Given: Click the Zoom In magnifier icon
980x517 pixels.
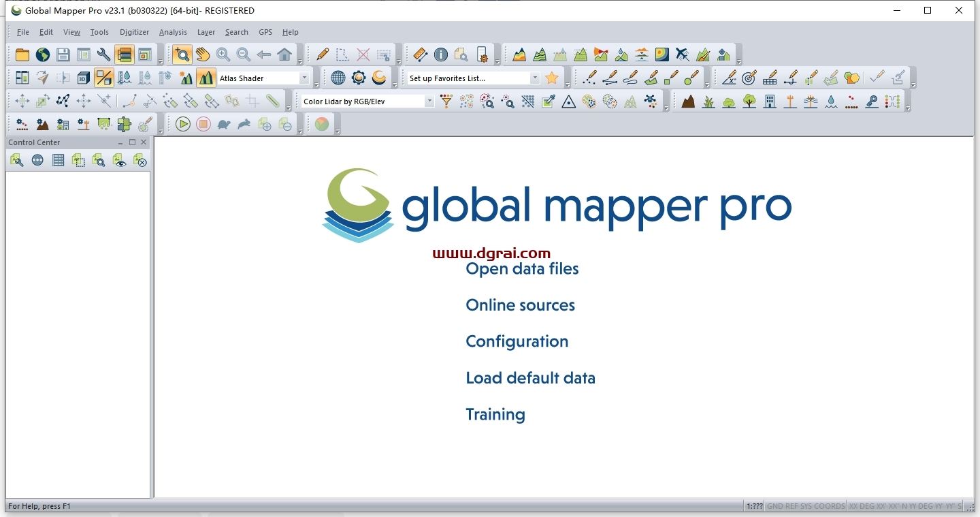Looking at the screenshot, I should (x=223, y=55).
